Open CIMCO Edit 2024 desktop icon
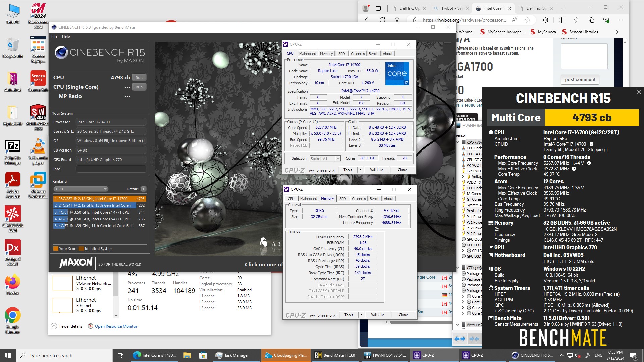Image resolution: width=644 pixels, height=362 pixels. [x=13, y=219]
